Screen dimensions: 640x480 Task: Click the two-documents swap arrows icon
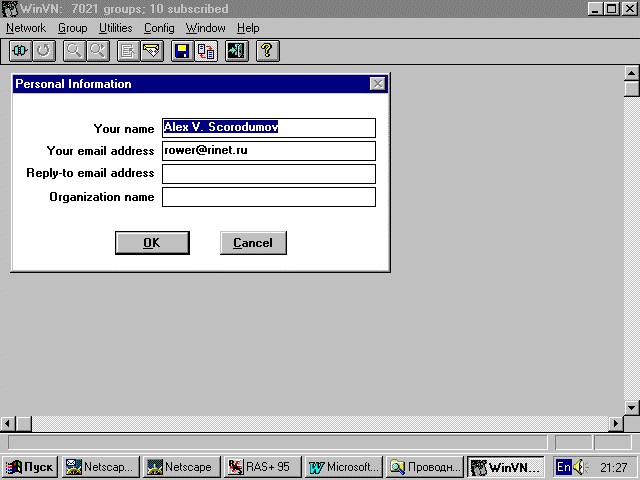[206, 51]
